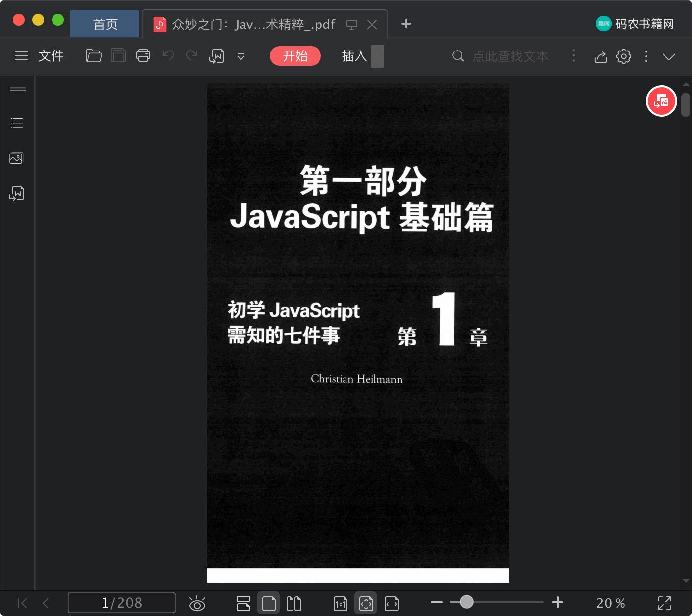Zoom in with the plus button

click(558, 602)
